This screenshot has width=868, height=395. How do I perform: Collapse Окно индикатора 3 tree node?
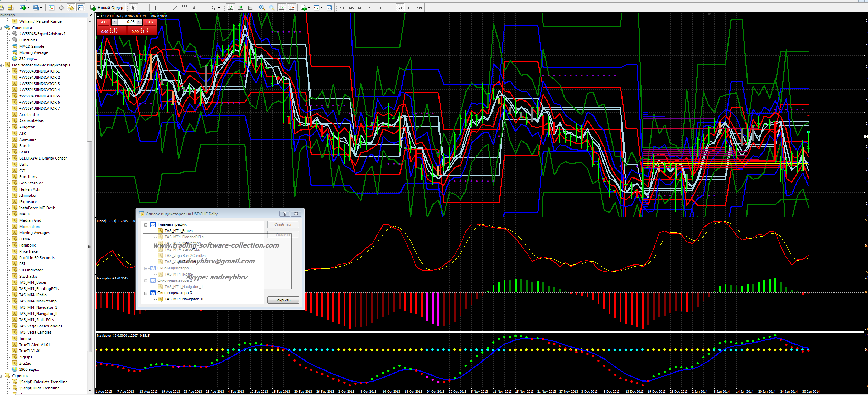point(146,293)
